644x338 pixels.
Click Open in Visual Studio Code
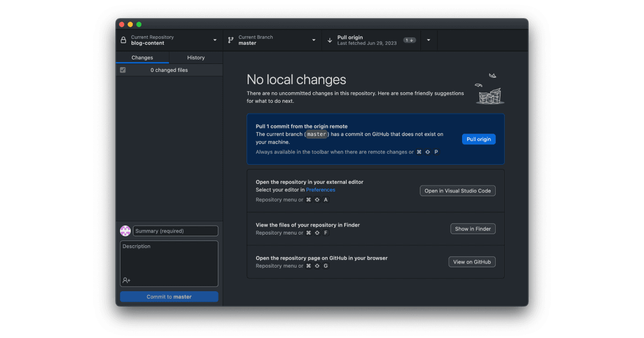point(457,190)
